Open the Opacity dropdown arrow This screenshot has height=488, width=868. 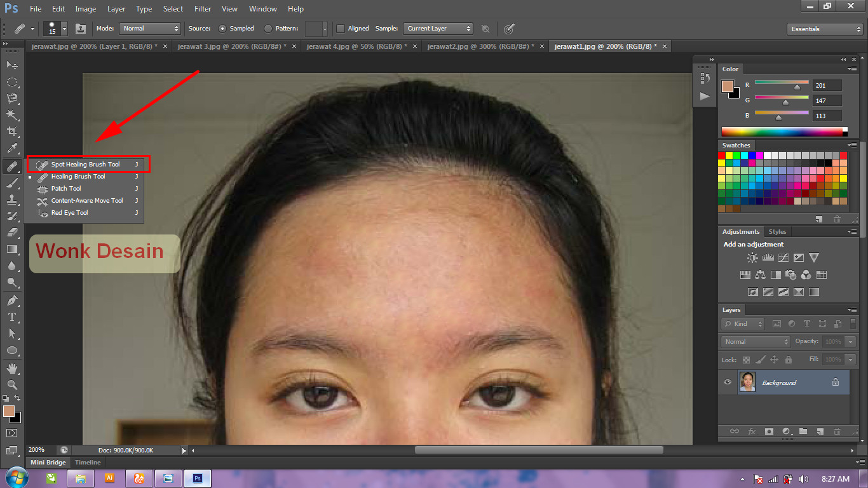(x=851, y=342)
